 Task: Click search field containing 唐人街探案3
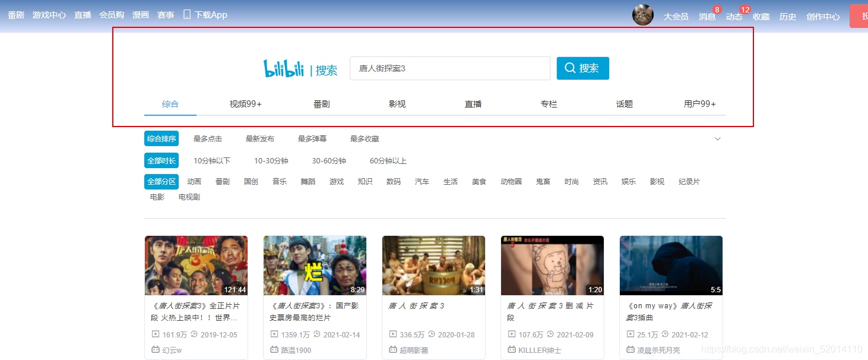click(x=450, y=68)
